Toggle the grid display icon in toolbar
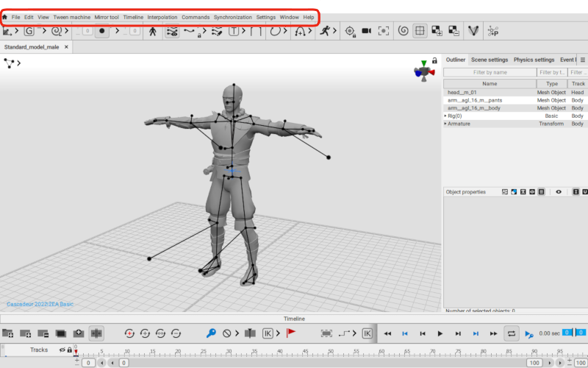The image size is (588, 368). click(x=420, y=31)
